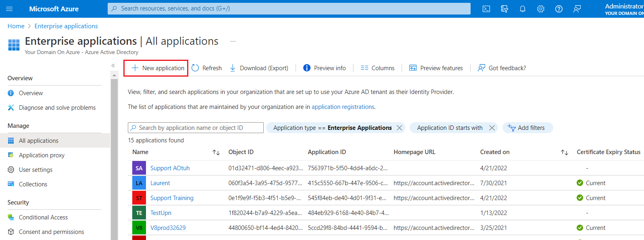Viewport: 644px width, 240px height.
Task: Sort by the Name column arrows
Action: click(216, 152)
